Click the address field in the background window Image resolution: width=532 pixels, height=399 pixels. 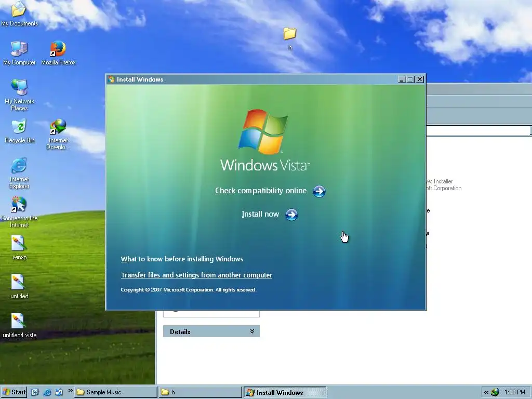(478, 130)
